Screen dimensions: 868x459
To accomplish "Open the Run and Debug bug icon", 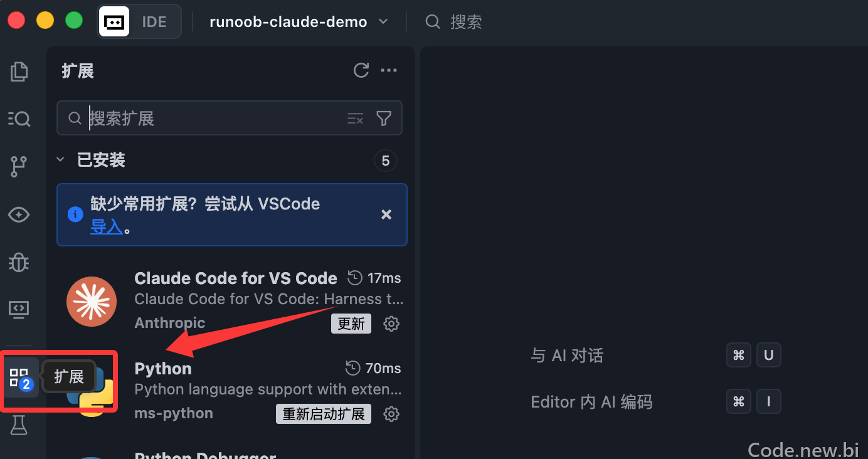I will (x=19, y=262).
